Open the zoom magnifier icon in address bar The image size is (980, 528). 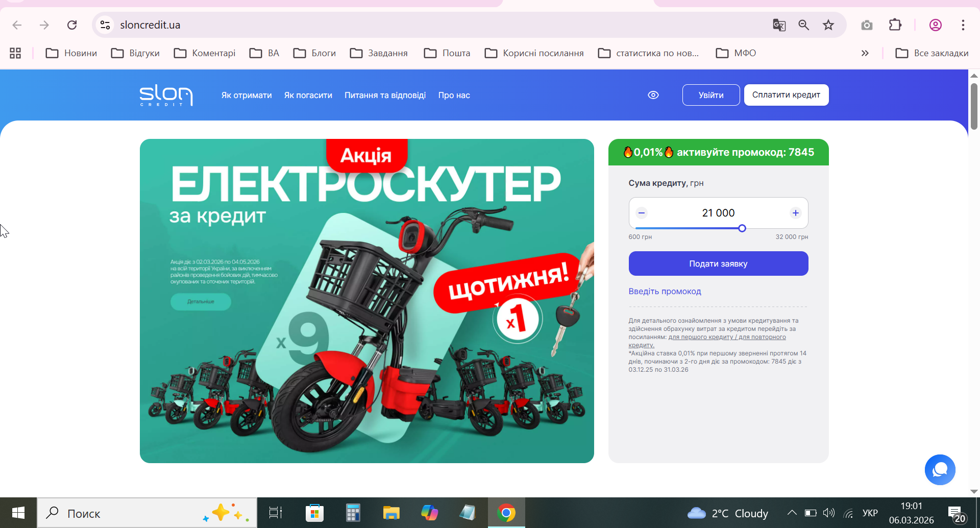tap(804, 25)
